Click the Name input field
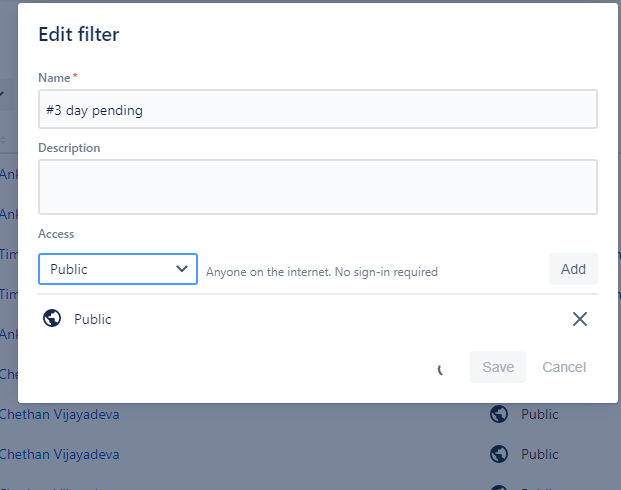 (318, 109)
